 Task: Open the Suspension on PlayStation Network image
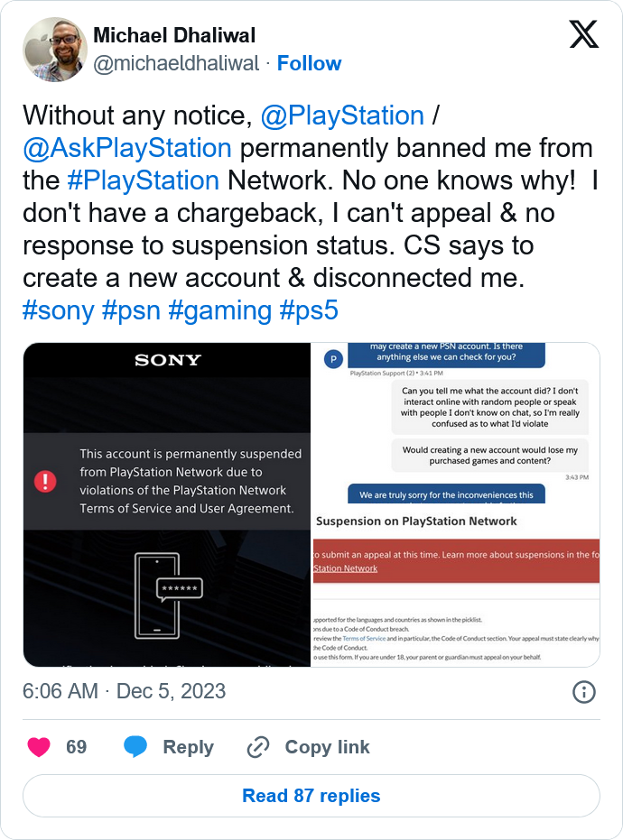click(455, 586)
